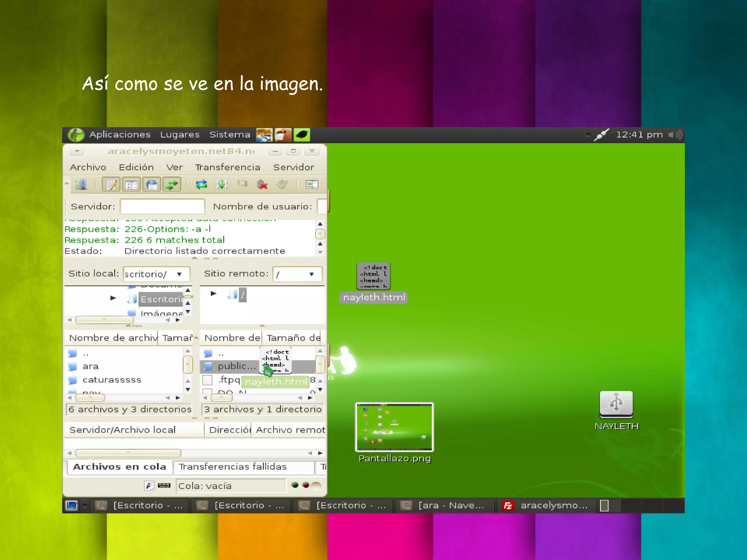Open the directory comparison icon
Viewport: 747px width, 560px height.
(x=311, y=185)
